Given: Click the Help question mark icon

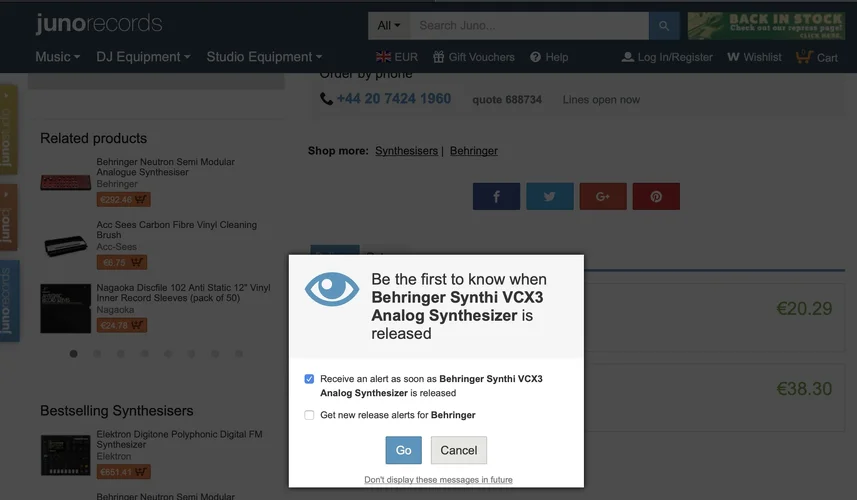Looking at the screenshot, I should (535, 57).
